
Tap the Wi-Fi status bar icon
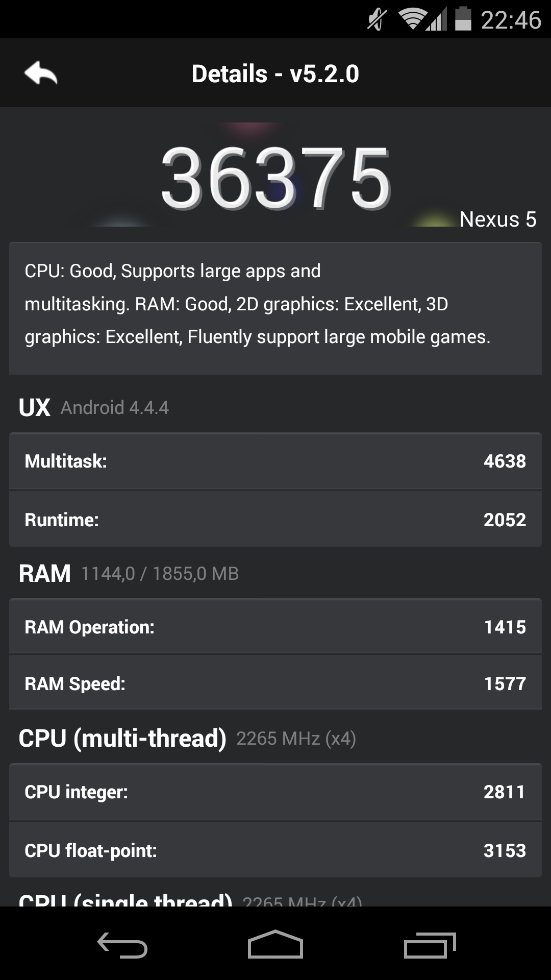tap(412, 19)
